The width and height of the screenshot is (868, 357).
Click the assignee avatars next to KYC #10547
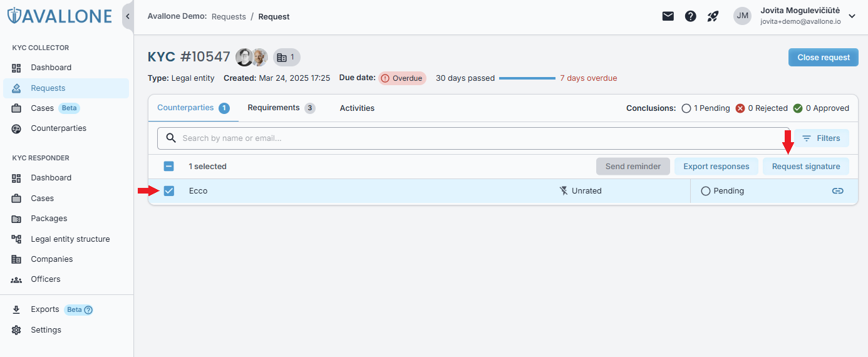coord(252,57)
